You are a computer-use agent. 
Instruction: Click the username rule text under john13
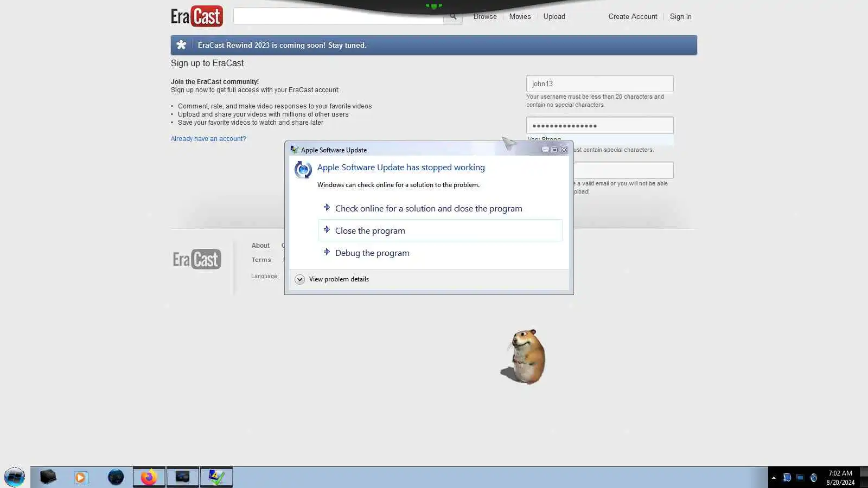point(595,101)
